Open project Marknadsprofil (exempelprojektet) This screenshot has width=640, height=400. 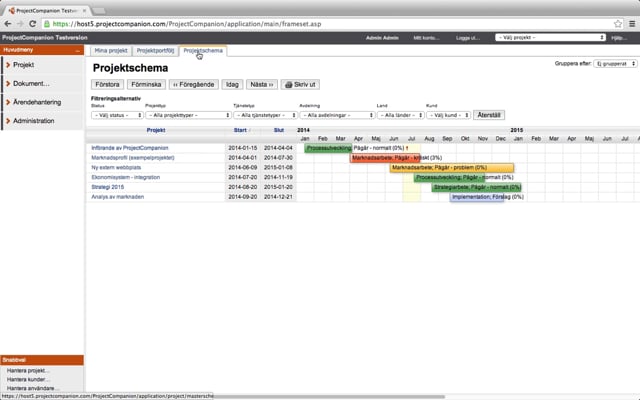(133, 158)
